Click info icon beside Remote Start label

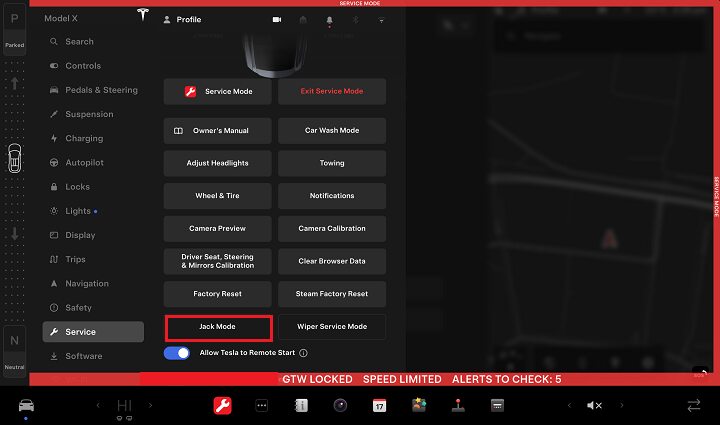click(x=303, y=353)
